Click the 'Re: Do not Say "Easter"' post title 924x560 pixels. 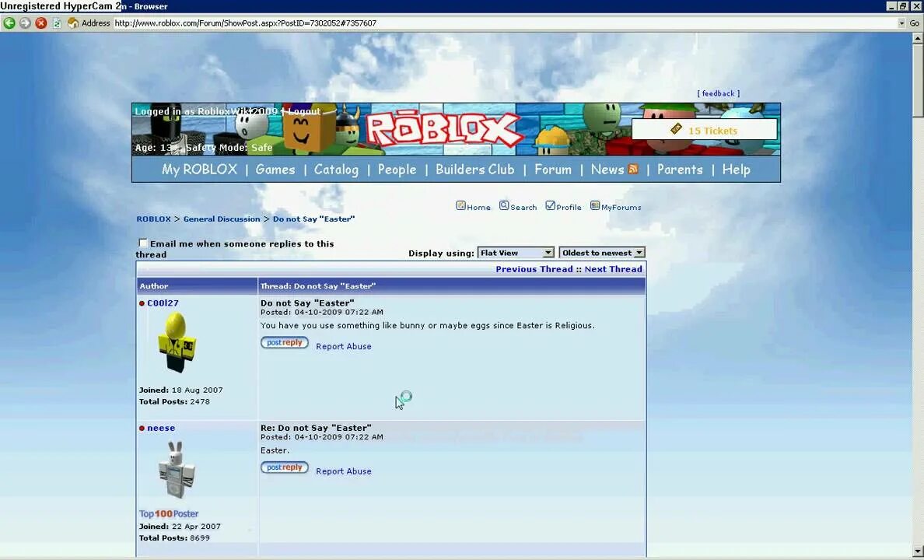316,428
